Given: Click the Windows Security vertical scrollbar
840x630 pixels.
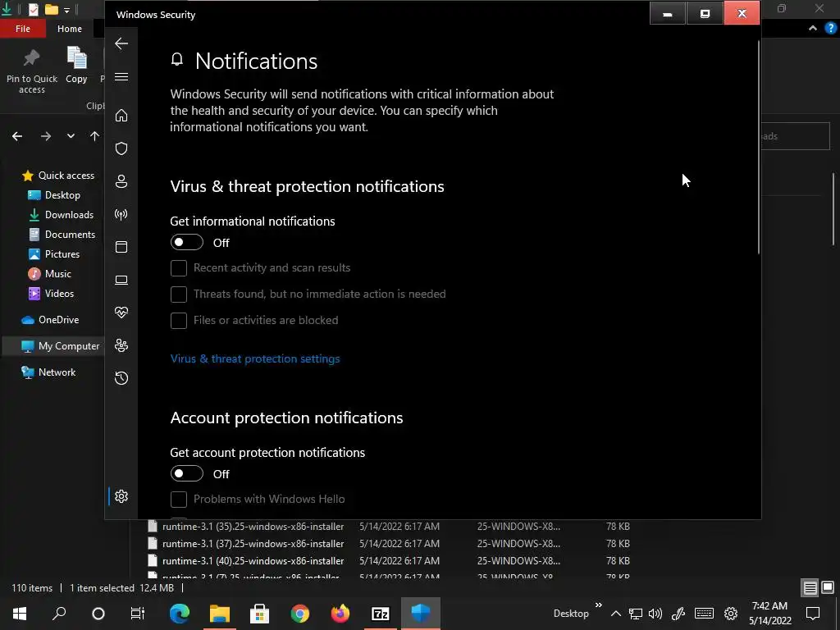Looking at the screenshot, I should [759, 146].
